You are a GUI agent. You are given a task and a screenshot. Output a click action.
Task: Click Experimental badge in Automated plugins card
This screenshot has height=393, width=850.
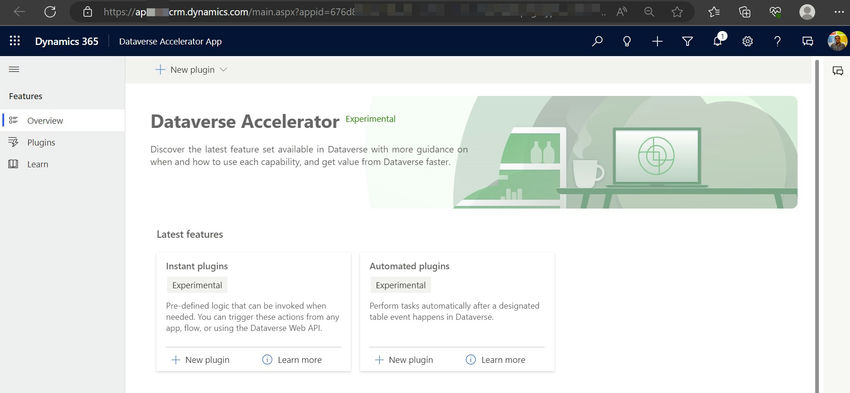(x=401, y=285)
